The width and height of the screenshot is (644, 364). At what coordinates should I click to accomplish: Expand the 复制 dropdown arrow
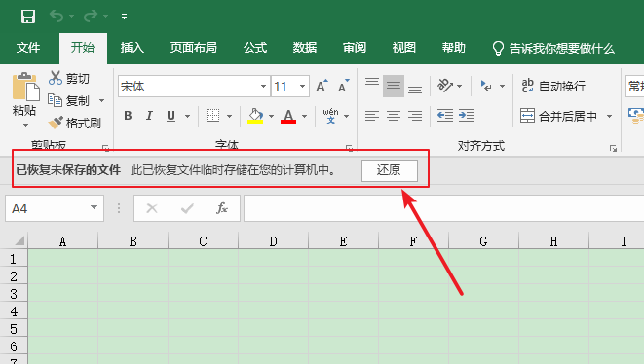coord(102,100)
